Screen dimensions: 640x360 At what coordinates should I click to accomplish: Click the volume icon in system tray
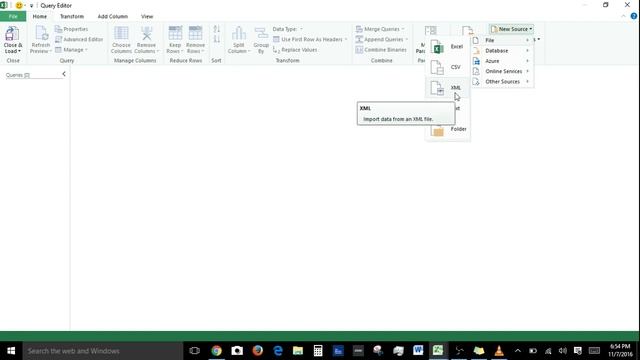pos(563,351)
